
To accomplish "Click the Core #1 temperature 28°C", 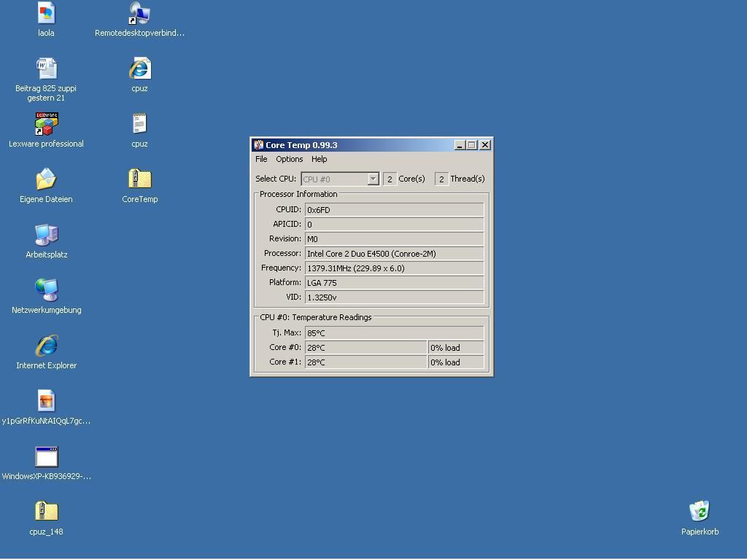I will pos(366,362).
